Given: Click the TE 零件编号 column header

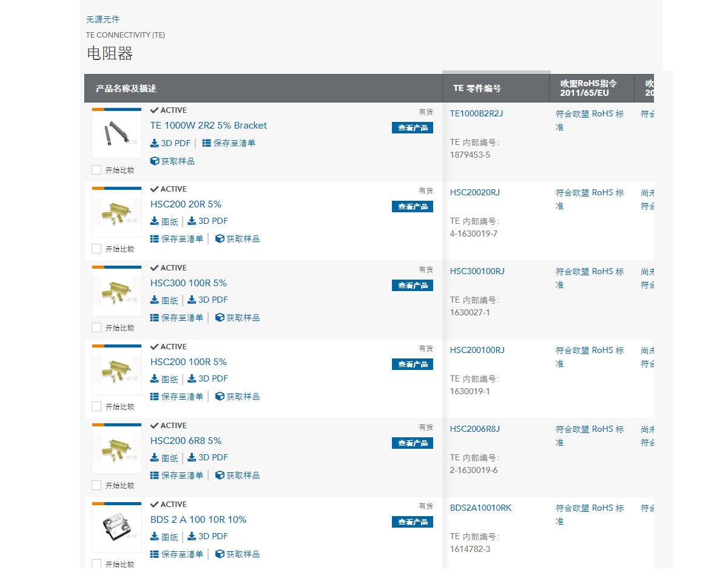Looking at the screenshot, I should [x=496, y=88].
